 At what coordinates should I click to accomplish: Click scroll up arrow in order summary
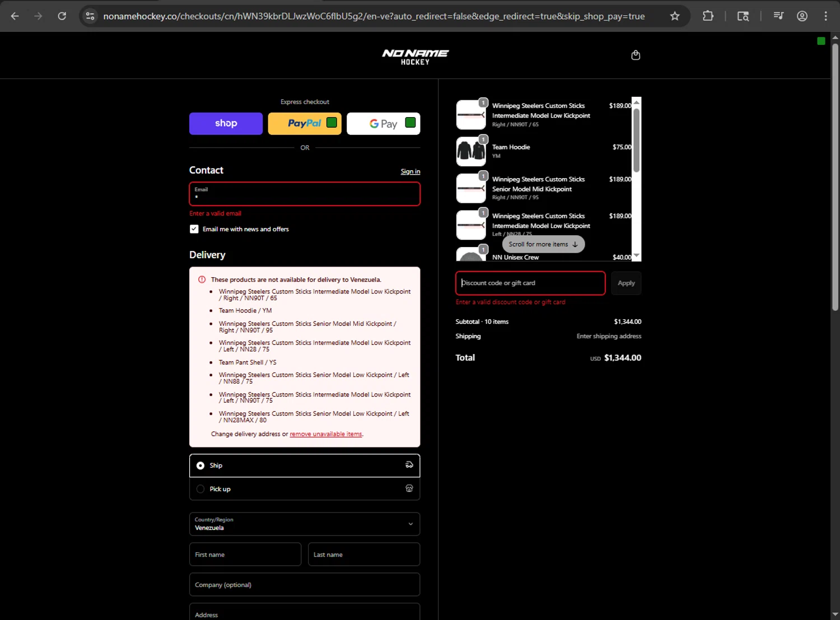coord(636,102)
